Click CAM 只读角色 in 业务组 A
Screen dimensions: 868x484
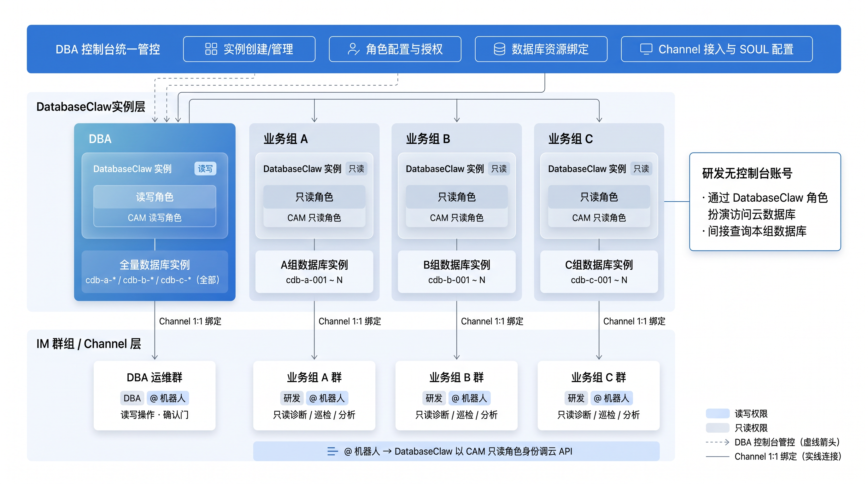pyautogui.click(x=314, y=218)
